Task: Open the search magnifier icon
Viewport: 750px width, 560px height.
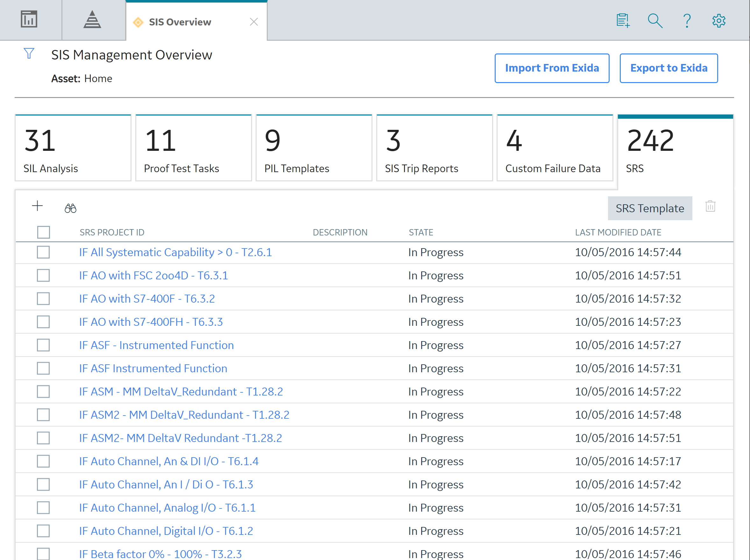Action: [655, 21]
